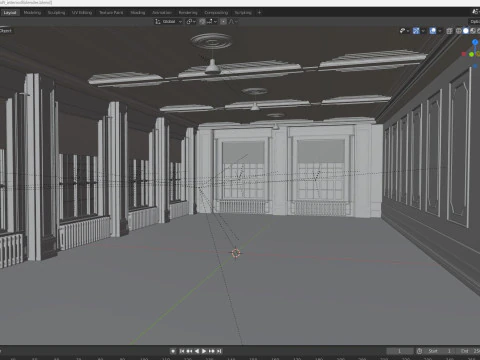Open the pivot point dropdown
The image size is (480, 360).
[191, 22]
